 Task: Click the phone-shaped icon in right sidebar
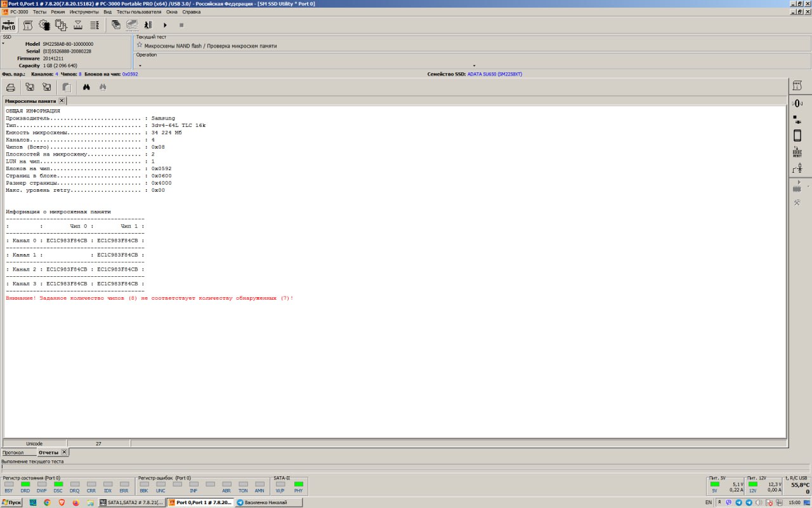tap(797, 135)
